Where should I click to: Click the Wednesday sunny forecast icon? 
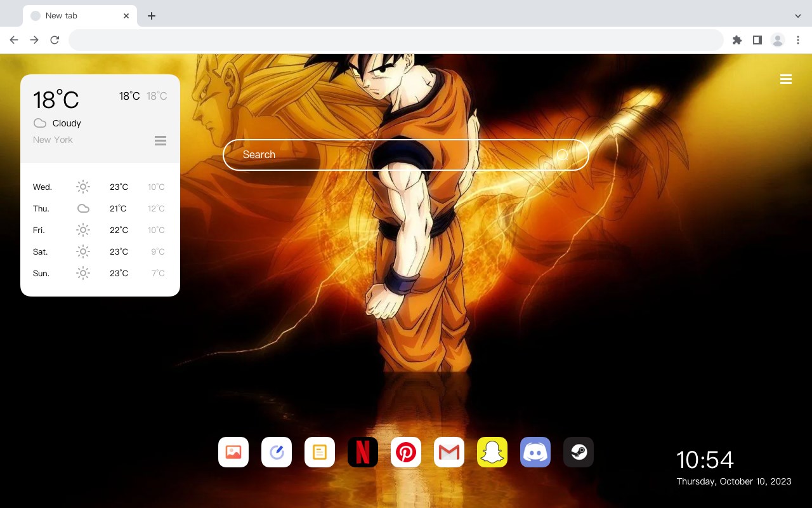[x=83, y=187]
